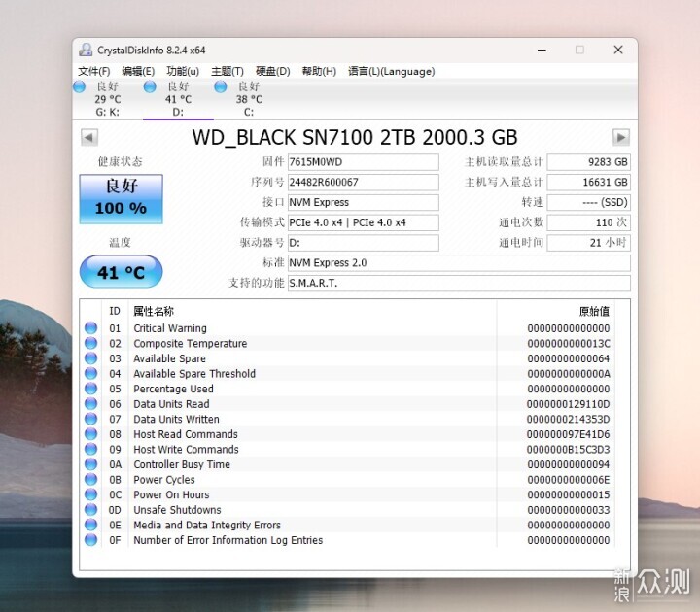
Task: Click status icon of Host Read Commands row
Action: (91, 434)
